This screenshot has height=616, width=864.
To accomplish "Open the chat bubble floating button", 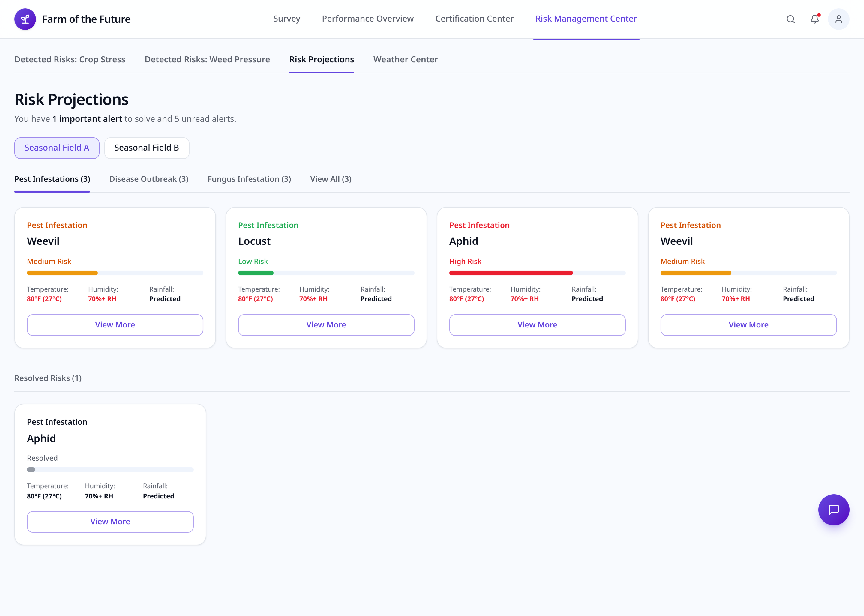I will pos(834,510).
